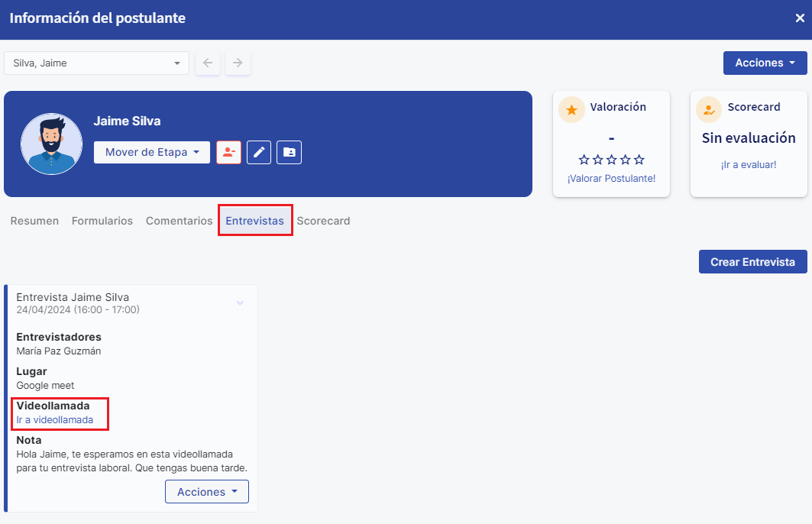Click the pencil edit applicant icon

pyautogui.click(x=259, y=152)
